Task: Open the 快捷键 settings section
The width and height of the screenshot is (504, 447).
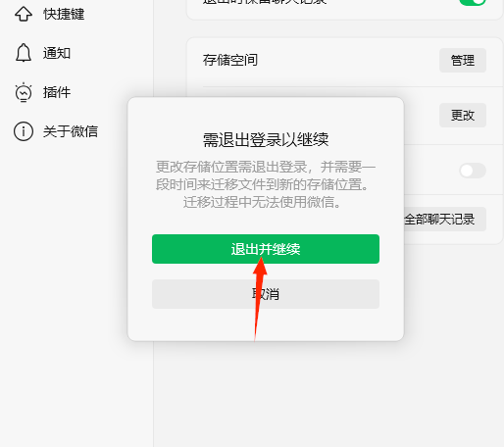Action: click(x=64, y=14)
